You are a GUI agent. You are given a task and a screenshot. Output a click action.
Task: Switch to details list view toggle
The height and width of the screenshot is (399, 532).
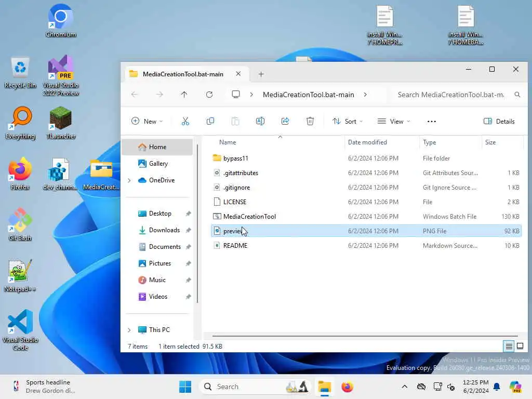point(509,346)
